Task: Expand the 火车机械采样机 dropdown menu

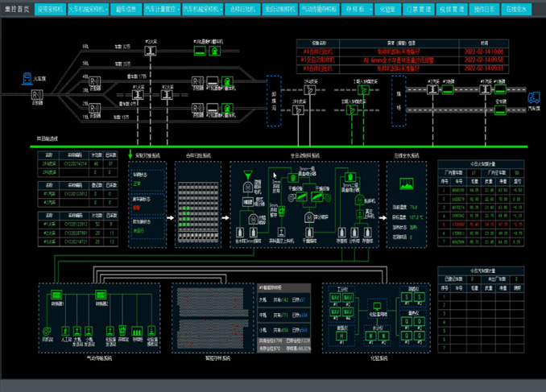Action: click(x=89, y=10)
